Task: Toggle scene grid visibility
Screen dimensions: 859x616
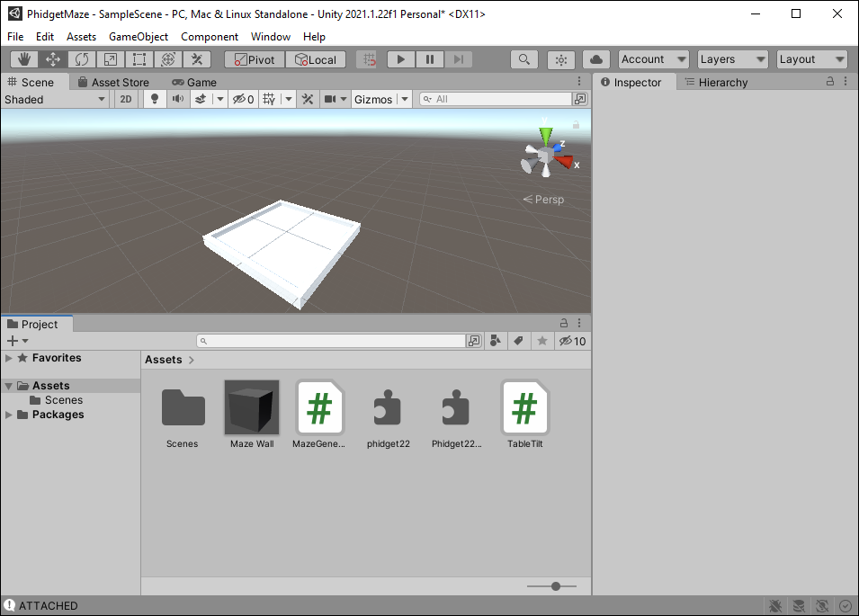Action: 269,99
